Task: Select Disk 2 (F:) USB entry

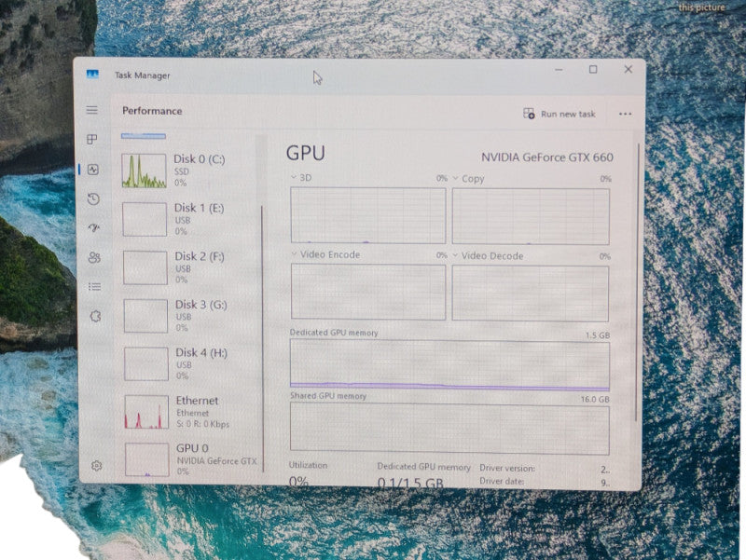Action: coord(188,267)
